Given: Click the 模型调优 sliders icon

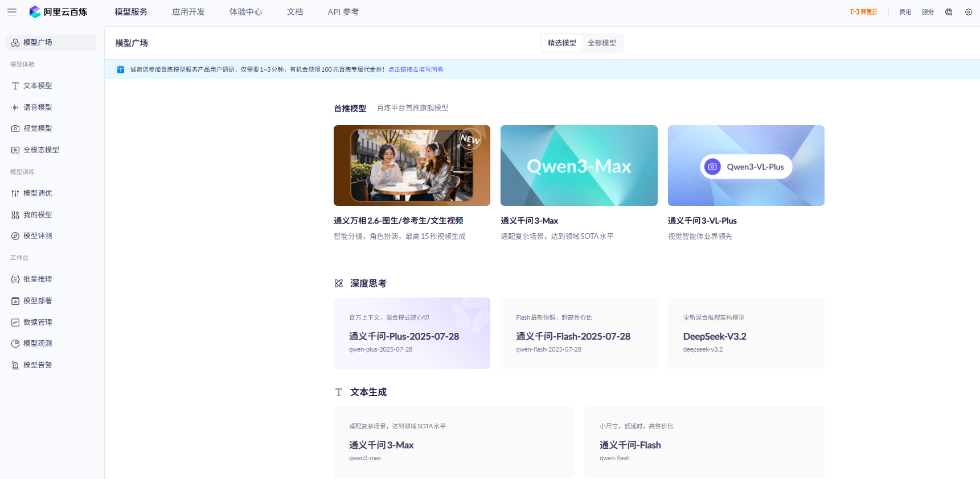Looking at the screenshot, I should (15, 193).
